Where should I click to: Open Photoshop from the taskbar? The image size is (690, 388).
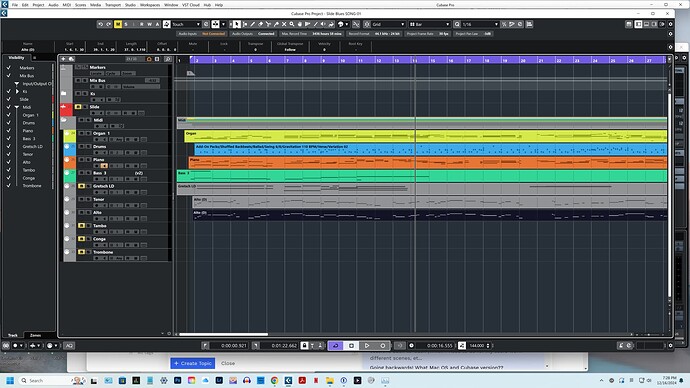pyautogui.click(x=178, y=381)
